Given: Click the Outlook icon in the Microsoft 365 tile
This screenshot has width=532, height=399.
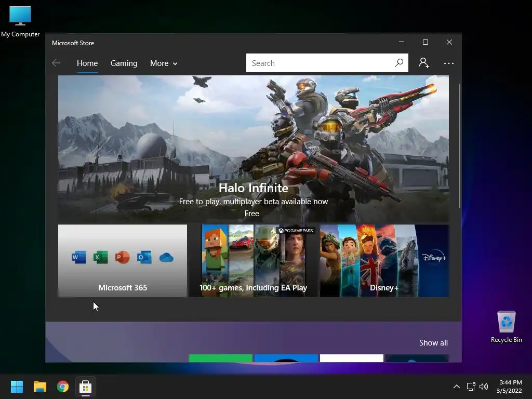Looking at the screenshot, I should click(144, 257).
